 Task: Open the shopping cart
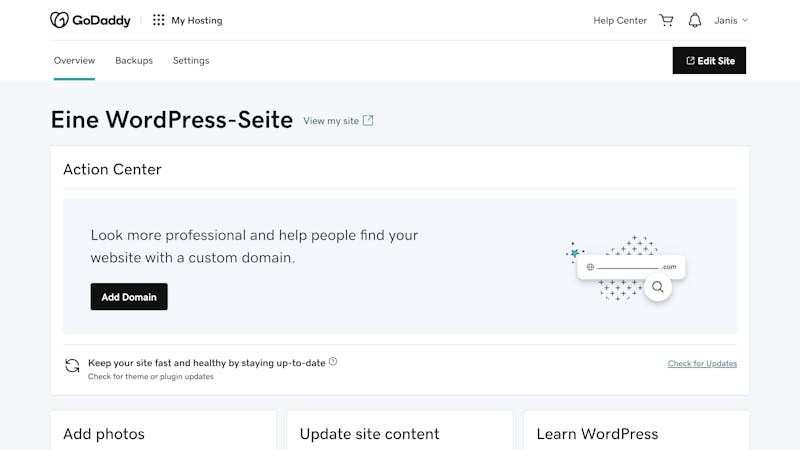pos(666,20)
